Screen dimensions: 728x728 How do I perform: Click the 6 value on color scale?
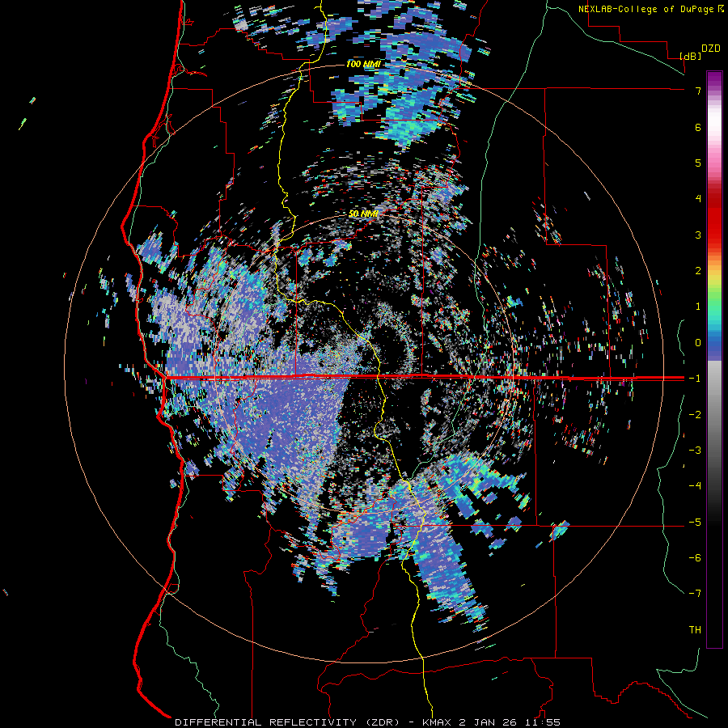pyautogui.click(x=698, y=127)
